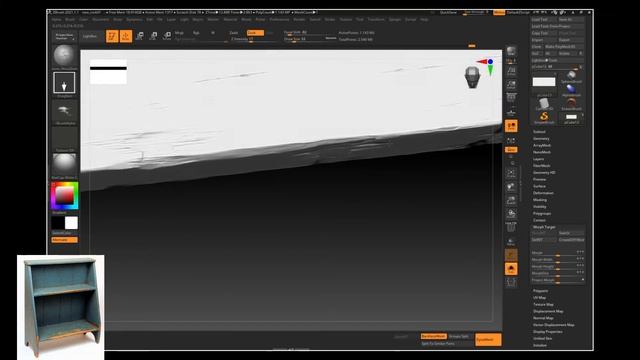This screenshot has width=640, height=360.
Task: Open the Preferences menu in menu bar
Action: [280, 20]
